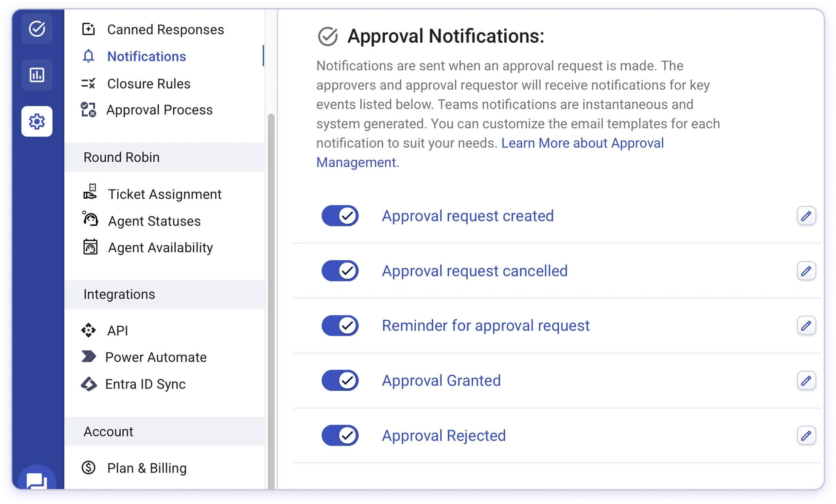Select Closure Rules from the sidebar
Screen dimensions: 836x504
[149, 84]
